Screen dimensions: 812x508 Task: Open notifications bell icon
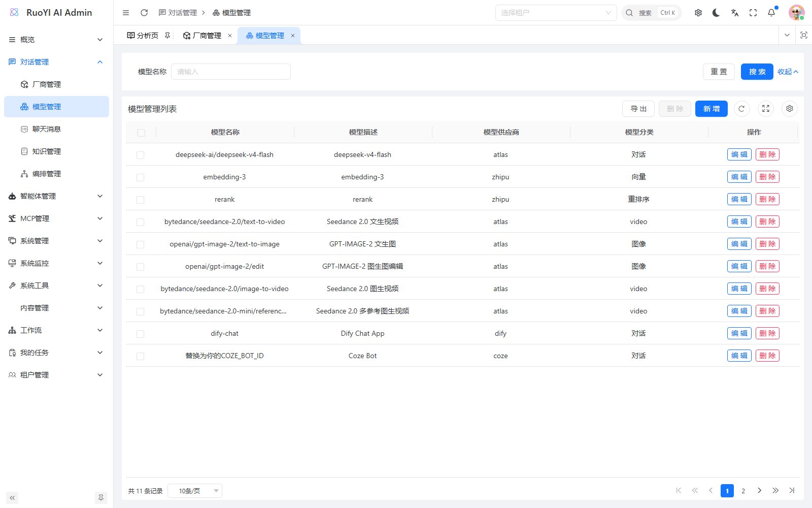771,13
